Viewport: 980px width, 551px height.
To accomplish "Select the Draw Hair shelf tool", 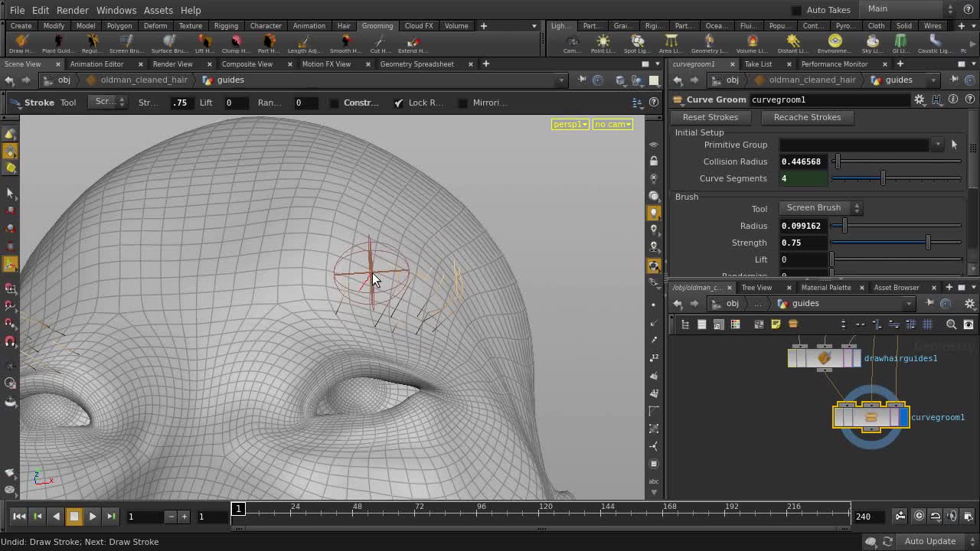I will 21,44.
